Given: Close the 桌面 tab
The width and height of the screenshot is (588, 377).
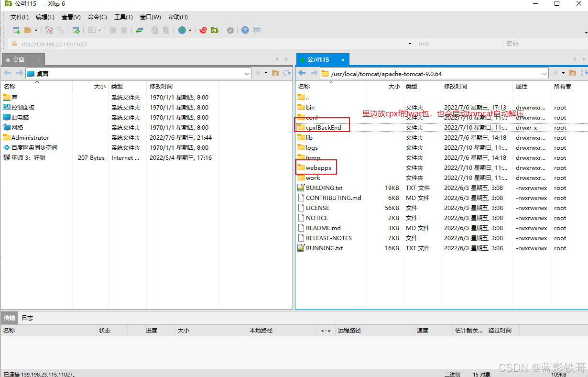Looking at the screenshot, I should coord(39,60).
